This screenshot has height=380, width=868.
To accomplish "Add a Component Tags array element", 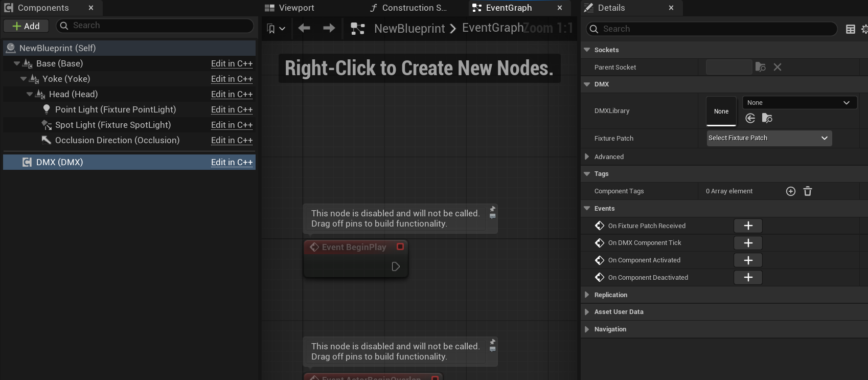I will [791, 191].
